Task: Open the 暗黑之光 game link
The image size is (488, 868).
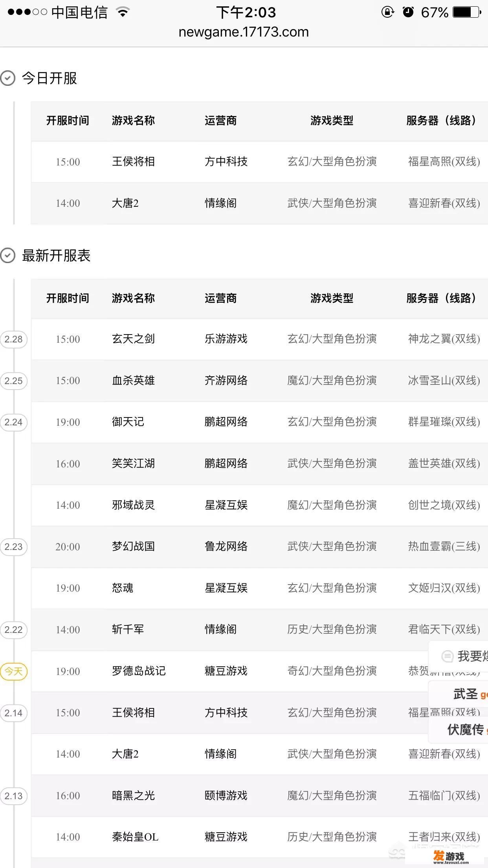Action: pos(133,796)
